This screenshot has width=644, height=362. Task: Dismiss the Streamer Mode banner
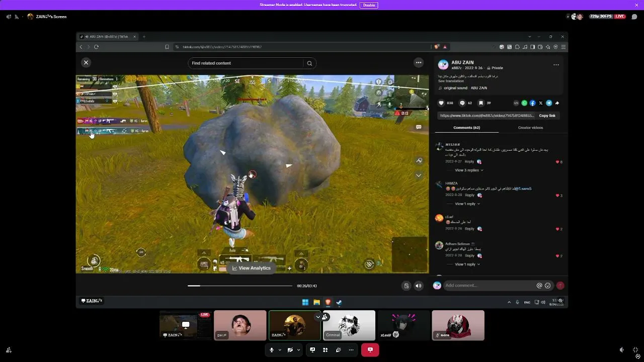pos(636,5)
